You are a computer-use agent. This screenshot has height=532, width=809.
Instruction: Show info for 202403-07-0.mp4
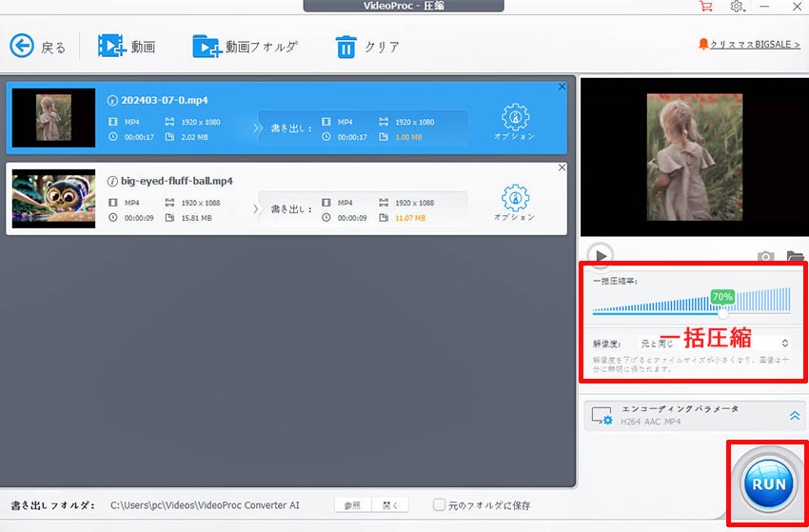[112, 101]
